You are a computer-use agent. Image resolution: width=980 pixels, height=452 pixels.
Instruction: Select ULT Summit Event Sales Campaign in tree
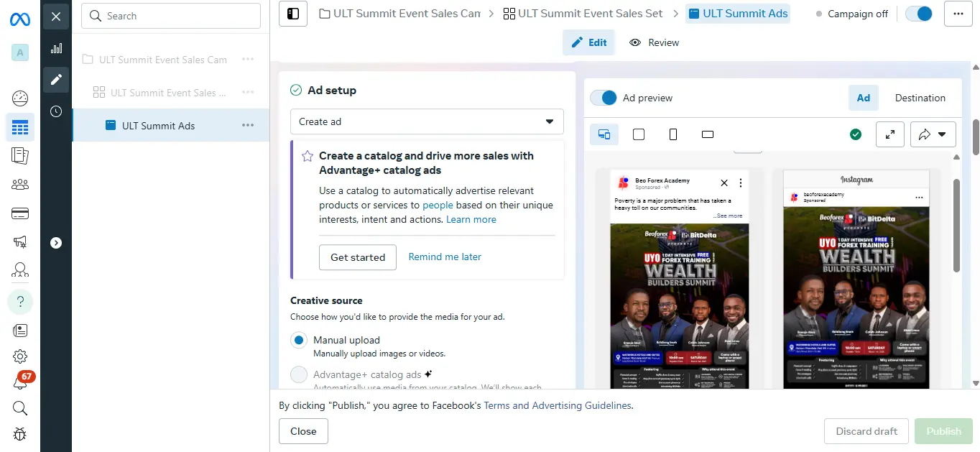pyautogui.click(x=163, y=60)
